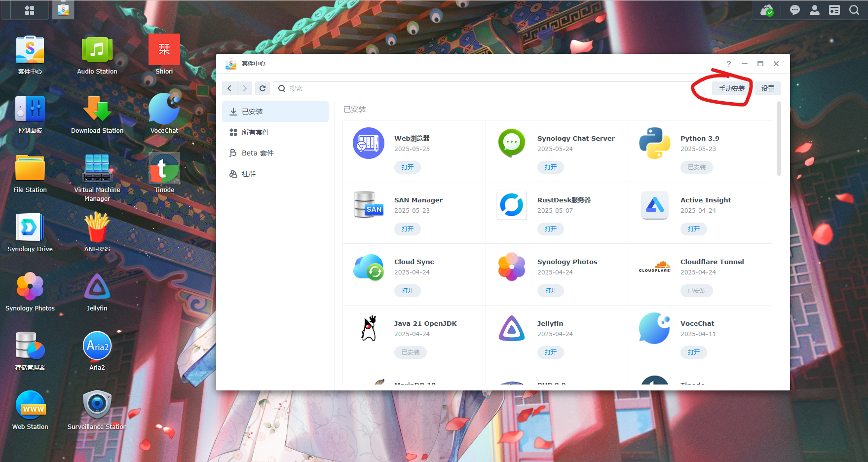Click 打开 under VoceChat package

click(694, 352)
